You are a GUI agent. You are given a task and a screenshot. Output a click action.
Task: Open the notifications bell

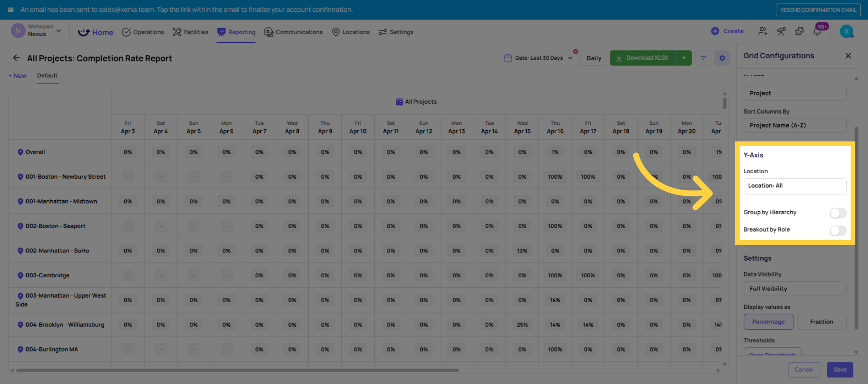[817, 32]
